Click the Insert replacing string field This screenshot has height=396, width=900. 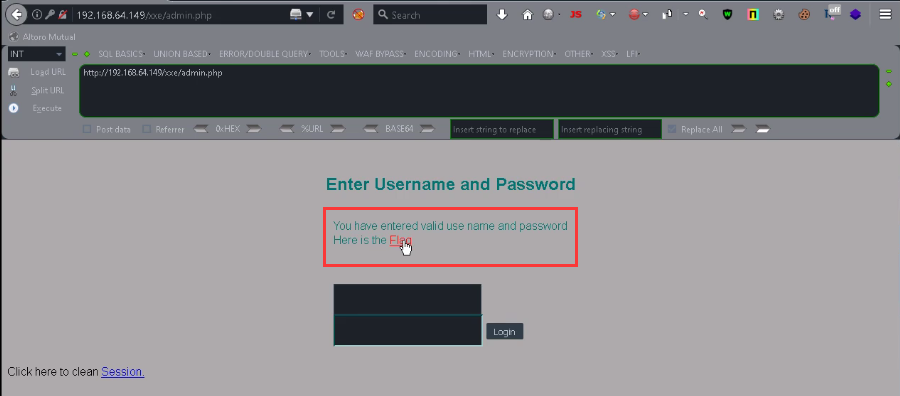click(x=610, y=129)
